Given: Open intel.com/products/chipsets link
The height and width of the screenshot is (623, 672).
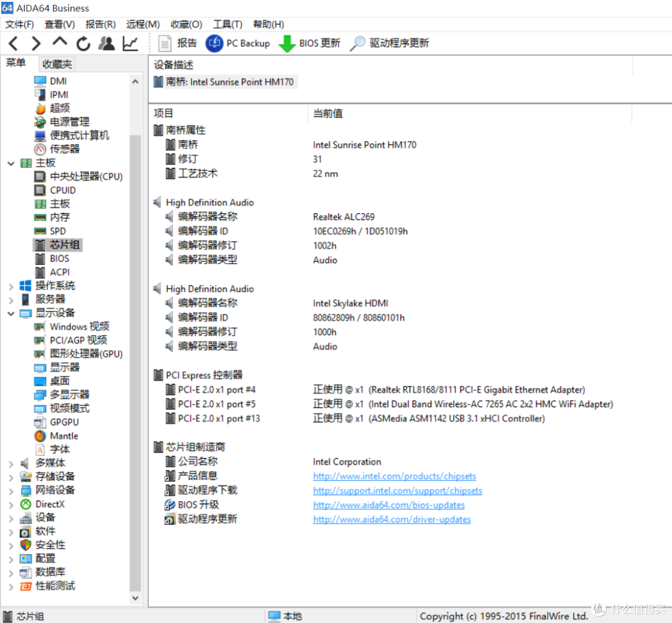Looking at the screenshot, I should [394, 476].
